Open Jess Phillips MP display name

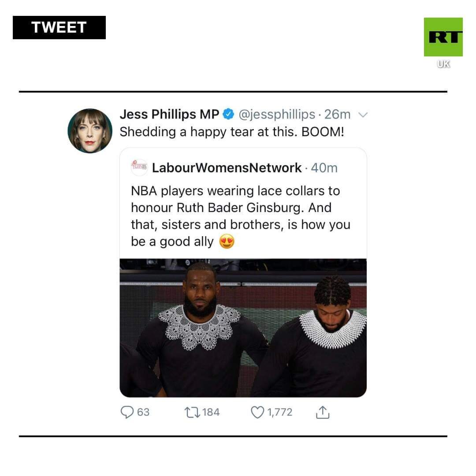(x=169, y=114)
